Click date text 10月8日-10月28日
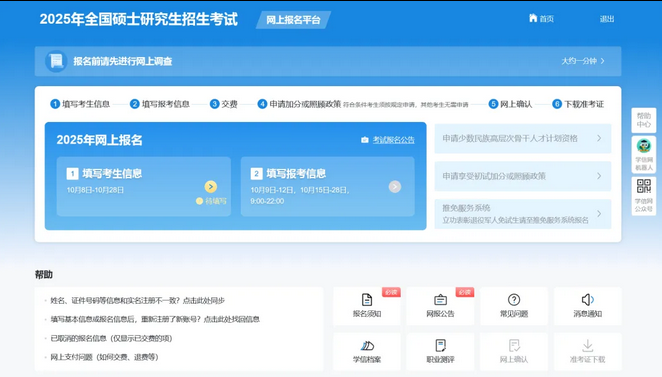 95,190
